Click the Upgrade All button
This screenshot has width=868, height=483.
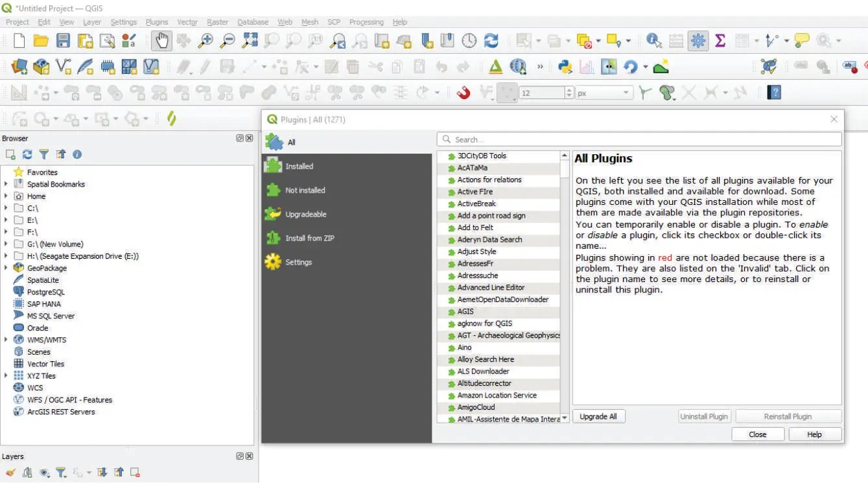tap(598, 416)
